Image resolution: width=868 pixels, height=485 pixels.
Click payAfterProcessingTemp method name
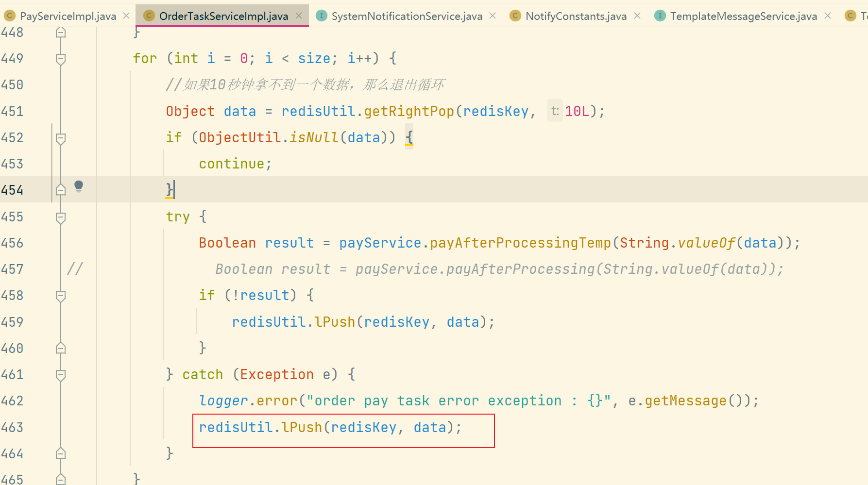[x=520, y=243]
